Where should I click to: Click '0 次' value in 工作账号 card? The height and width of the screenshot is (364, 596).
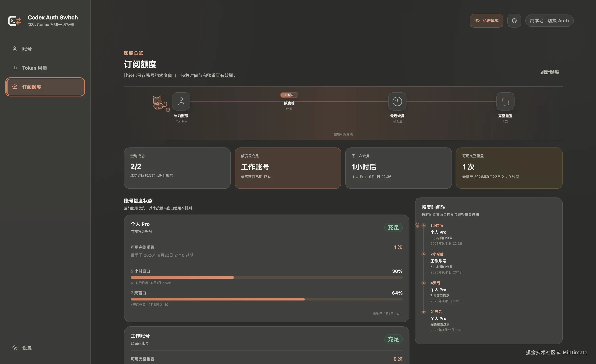click(x=398, y=359)
